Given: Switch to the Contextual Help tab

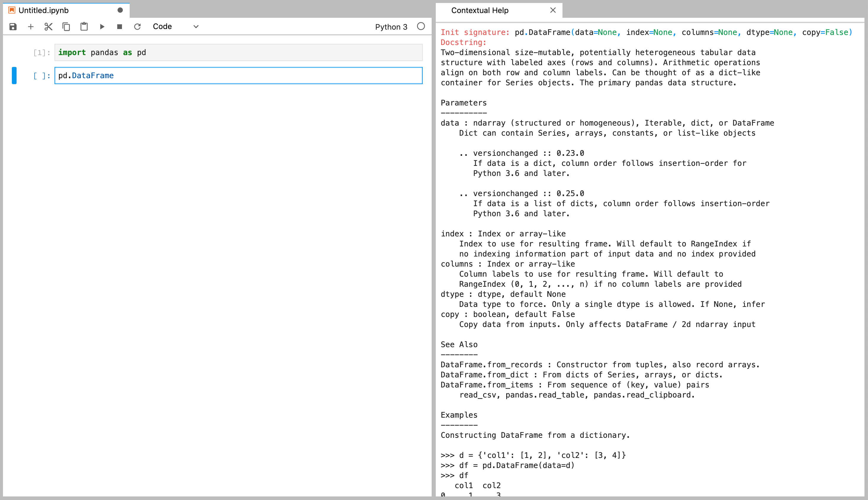Looking at the screenshot, I should (480, 10).
